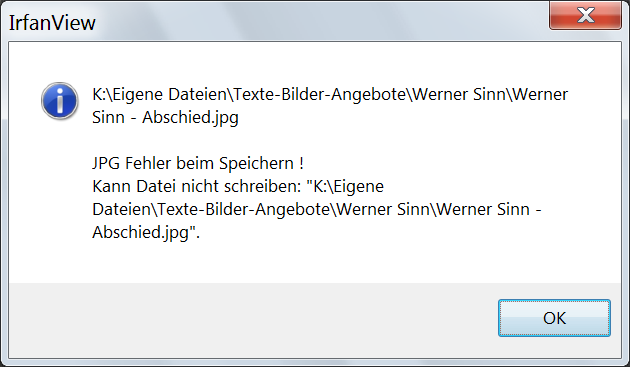Image resolution: width=630 pixels, height=367 pixels.
Task: Click the 'JPG Fehler beim Speichern !' message
Action: click(198, 164)
